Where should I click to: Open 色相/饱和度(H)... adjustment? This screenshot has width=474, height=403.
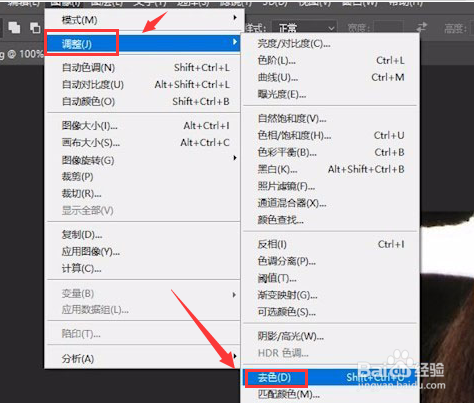coord(330,135)
